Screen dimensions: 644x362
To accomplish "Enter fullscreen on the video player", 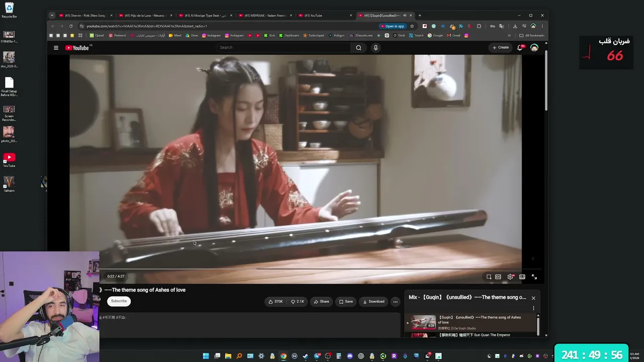I will pos(534,277).
